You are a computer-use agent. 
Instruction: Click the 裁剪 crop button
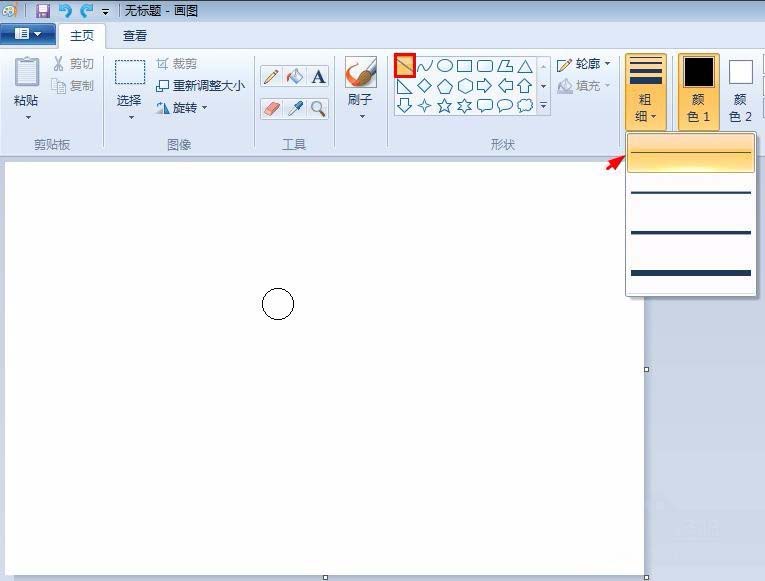(177, 63)
